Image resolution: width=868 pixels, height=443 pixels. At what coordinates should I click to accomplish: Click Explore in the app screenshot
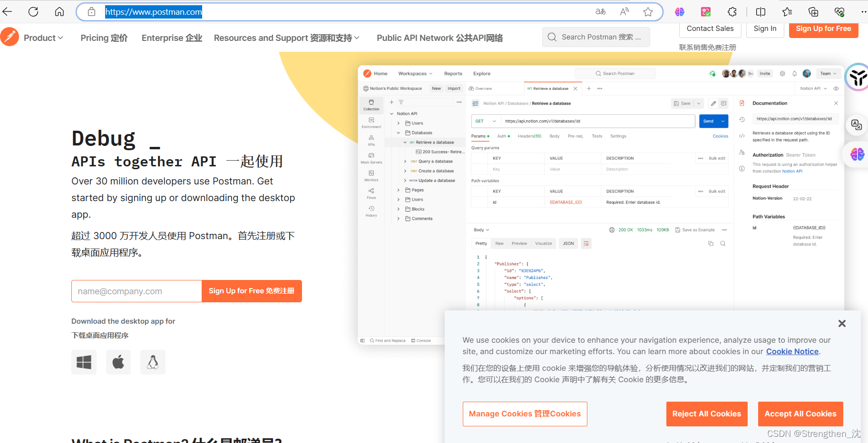[x=482, y=74]
